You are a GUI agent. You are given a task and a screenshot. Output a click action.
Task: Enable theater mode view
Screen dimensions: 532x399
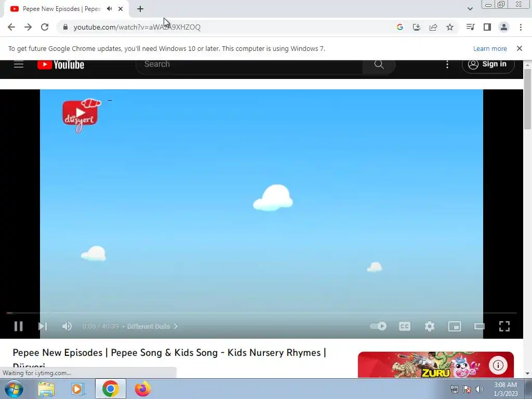(480, 326)
